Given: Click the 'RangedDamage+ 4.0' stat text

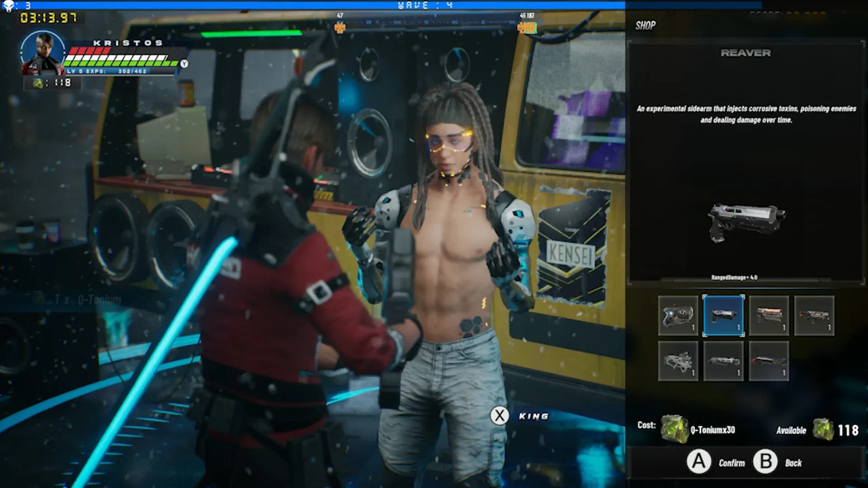Looking at the screenshot, I should click(x=734, y=277).
